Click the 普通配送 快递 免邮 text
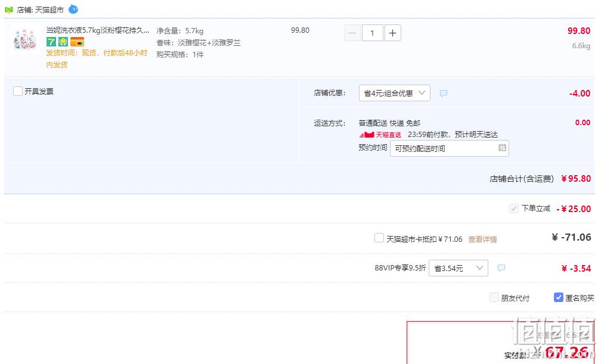Image resolution: width=601 pixels, height=364 pixels. pyautogui.click(x=389, y=123)
